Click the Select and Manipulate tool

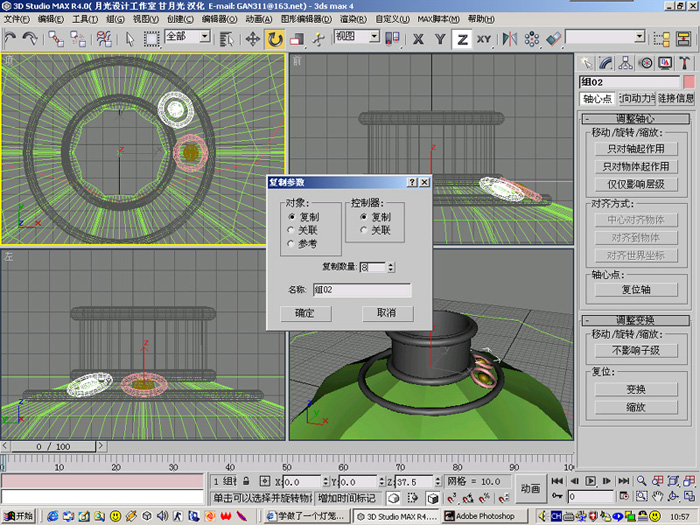(318, 39)
